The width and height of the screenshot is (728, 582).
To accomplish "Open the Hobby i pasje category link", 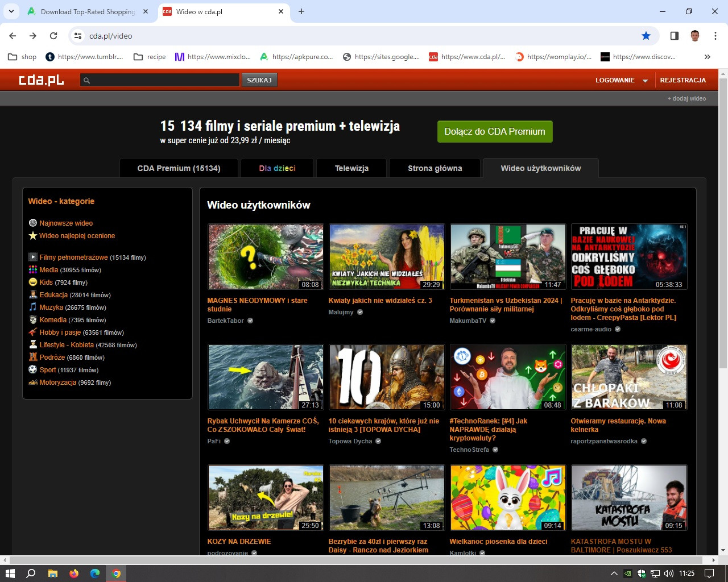I will [60, 332].
